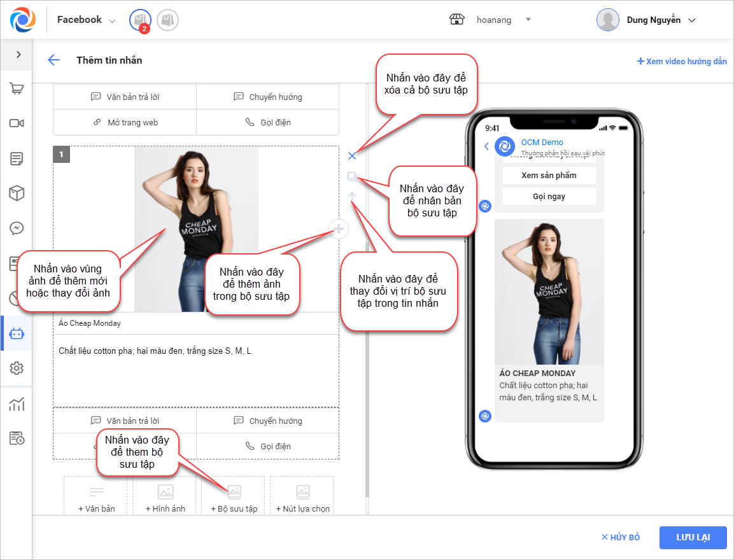
Task: Select bottom Văn bản trả lời option
Action: [125, 421]
